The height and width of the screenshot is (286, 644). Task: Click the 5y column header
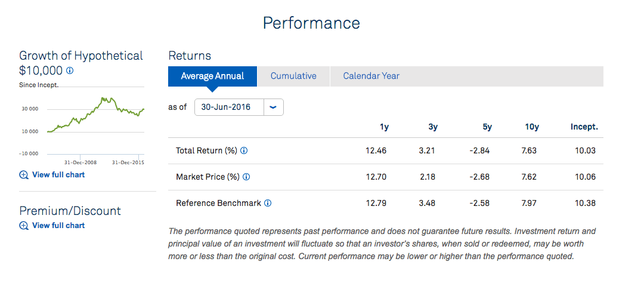[x=487, y=127]
